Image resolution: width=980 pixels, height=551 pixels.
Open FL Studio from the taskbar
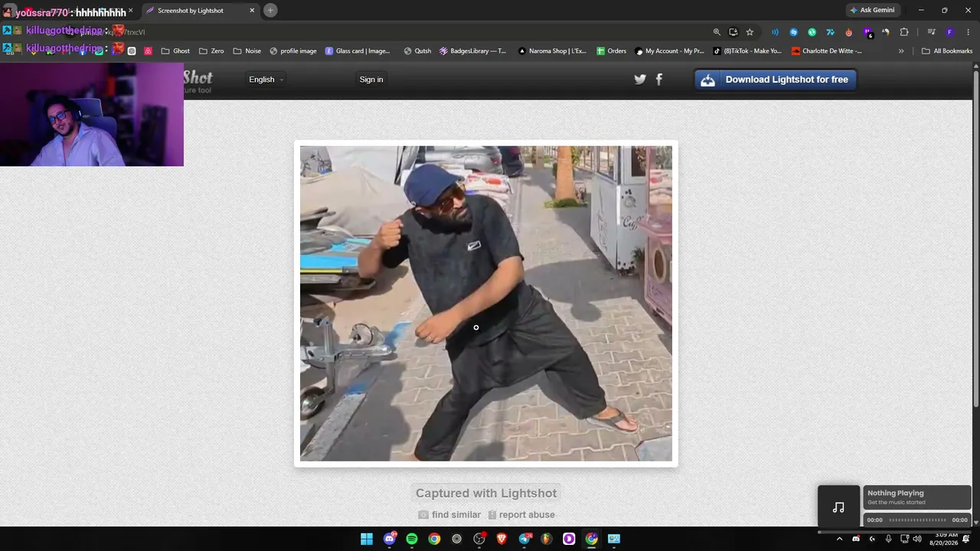coord(547,539)
